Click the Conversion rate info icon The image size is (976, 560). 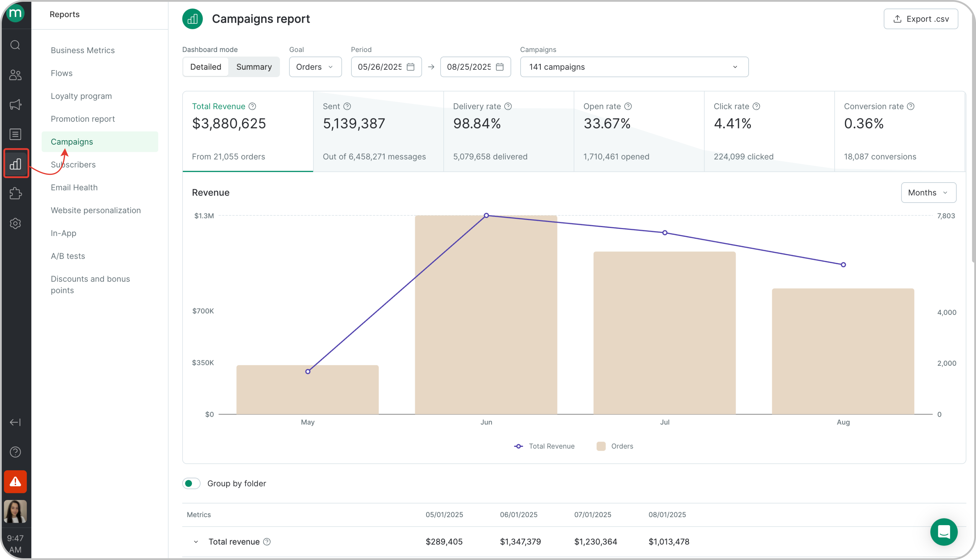click(x=911, y=106)
